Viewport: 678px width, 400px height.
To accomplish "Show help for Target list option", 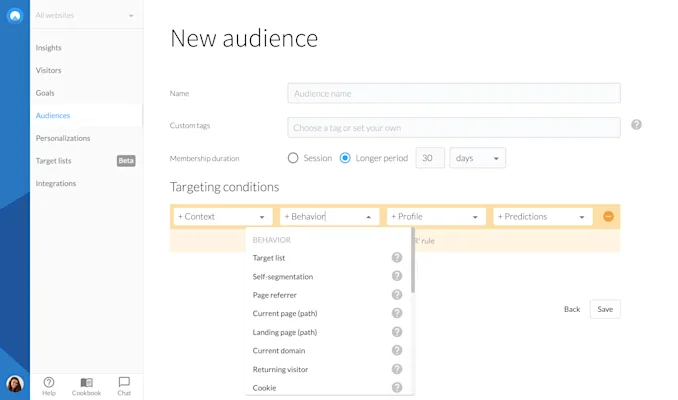I will (x=397, y=257).
